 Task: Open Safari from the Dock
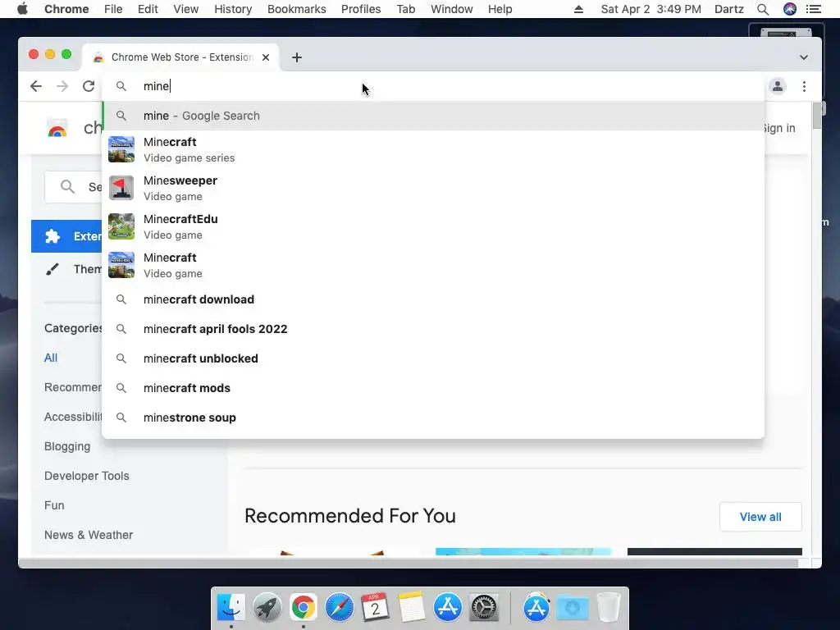tap(339, 607)
